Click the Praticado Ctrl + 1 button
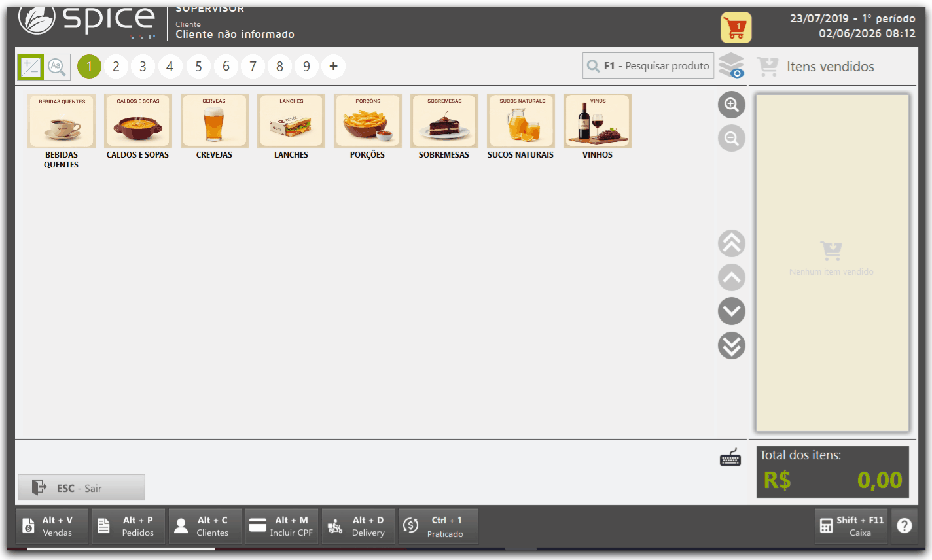Image resolution: width=932 pixels, height=560 pixels. pyautogui.click(x=438, y=526)
